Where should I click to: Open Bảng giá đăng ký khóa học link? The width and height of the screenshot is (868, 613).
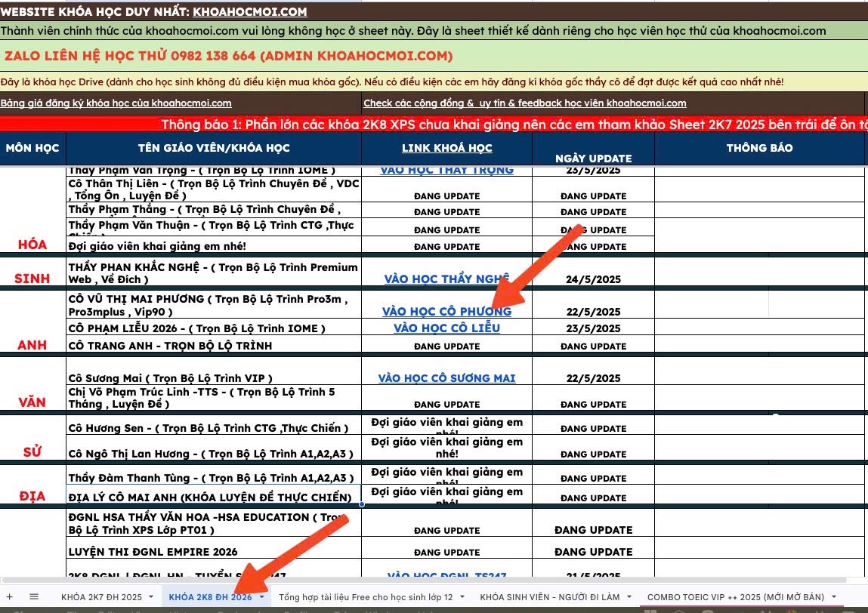(116, 103)
